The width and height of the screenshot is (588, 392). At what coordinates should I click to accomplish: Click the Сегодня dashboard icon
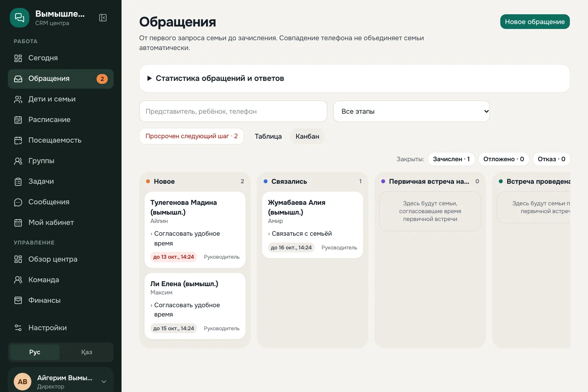[x=18, y=58]
